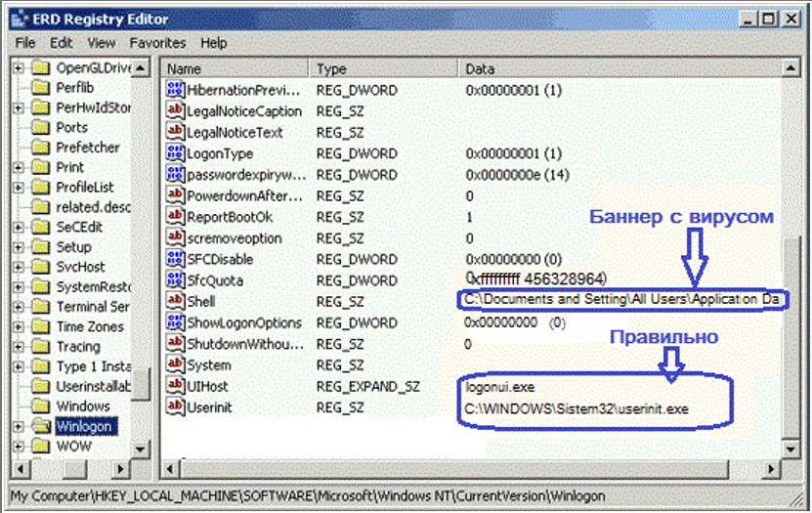Click the LegalNoticeCaption string value icon
The height and width of the screenshot is (513, 812).
click(176, 110)
